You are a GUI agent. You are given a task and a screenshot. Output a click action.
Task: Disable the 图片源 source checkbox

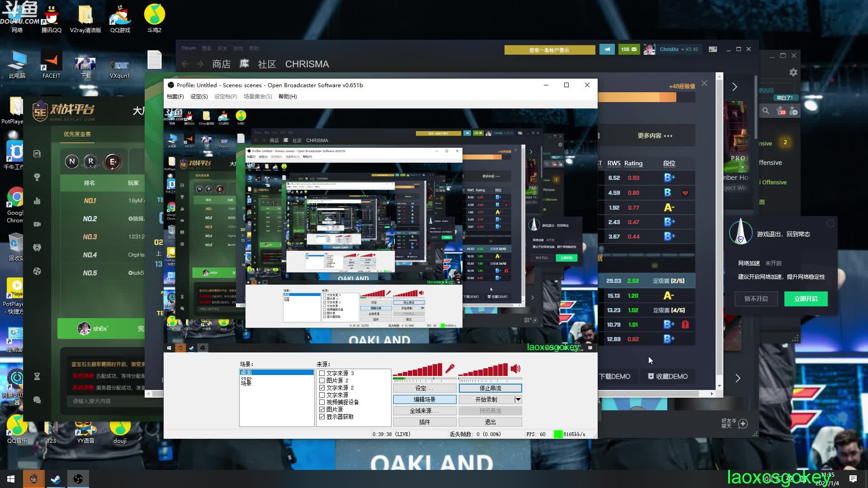point(322,409)
